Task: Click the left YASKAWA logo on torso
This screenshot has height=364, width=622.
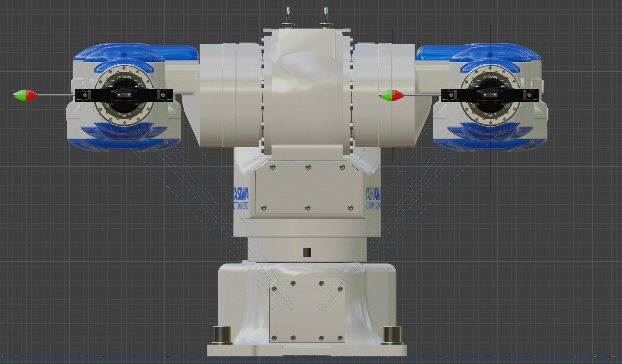Action: 241,194
